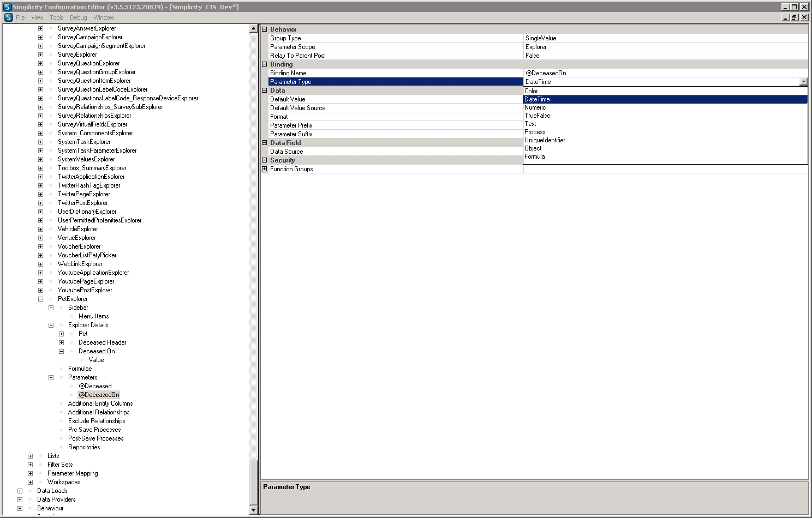
Task: Click the Parameter Scope value Explorer
Action: [666, 47]
